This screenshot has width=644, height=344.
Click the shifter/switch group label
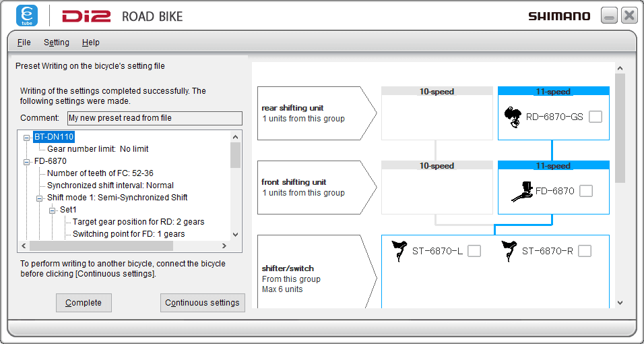tap(317, 273)
